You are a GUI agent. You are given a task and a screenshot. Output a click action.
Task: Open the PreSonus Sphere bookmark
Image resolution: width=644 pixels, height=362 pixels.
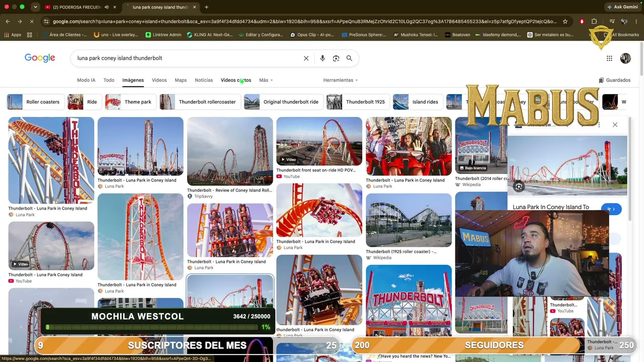364,35
